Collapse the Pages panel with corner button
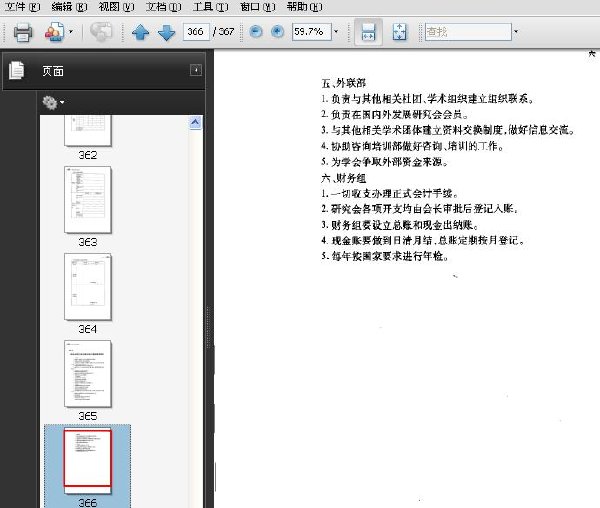This screenshot has width=600, height=508. (196, 70)
